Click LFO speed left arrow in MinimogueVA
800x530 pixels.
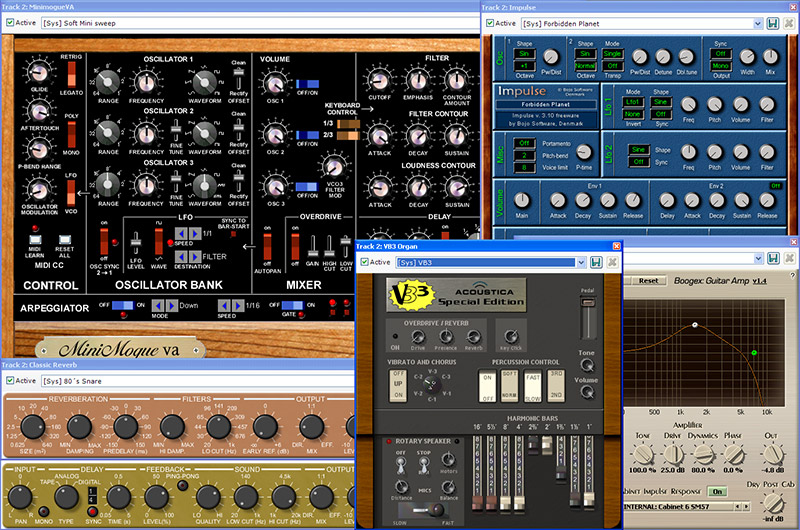[181, 233]
